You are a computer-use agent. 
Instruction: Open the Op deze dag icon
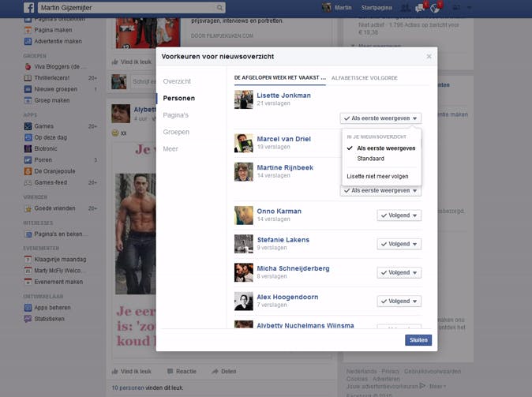pyautogui.click(x=28, y=137)
